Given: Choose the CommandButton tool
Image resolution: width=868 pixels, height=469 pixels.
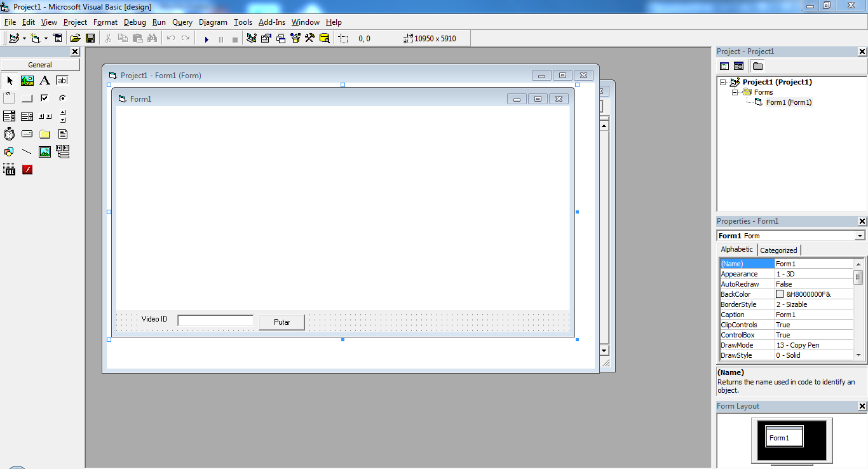Looking at the screenshot, I should (x=27, y=98).
